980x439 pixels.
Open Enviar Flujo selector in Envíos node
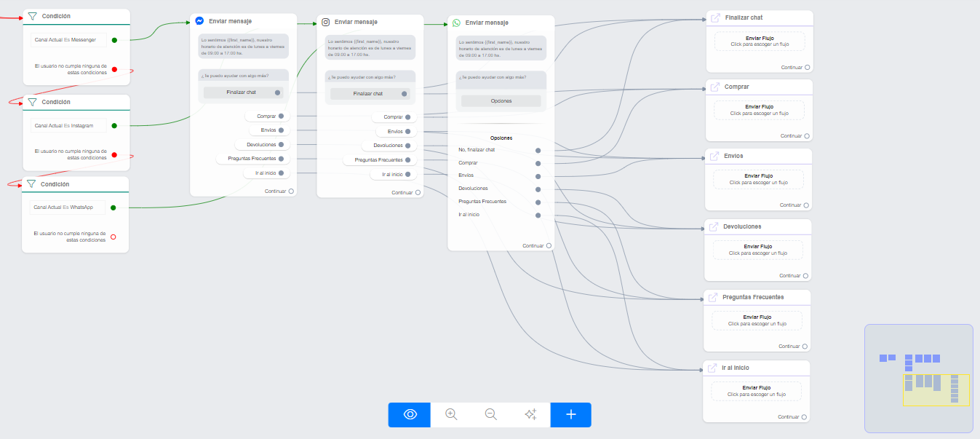click(758, 179)
